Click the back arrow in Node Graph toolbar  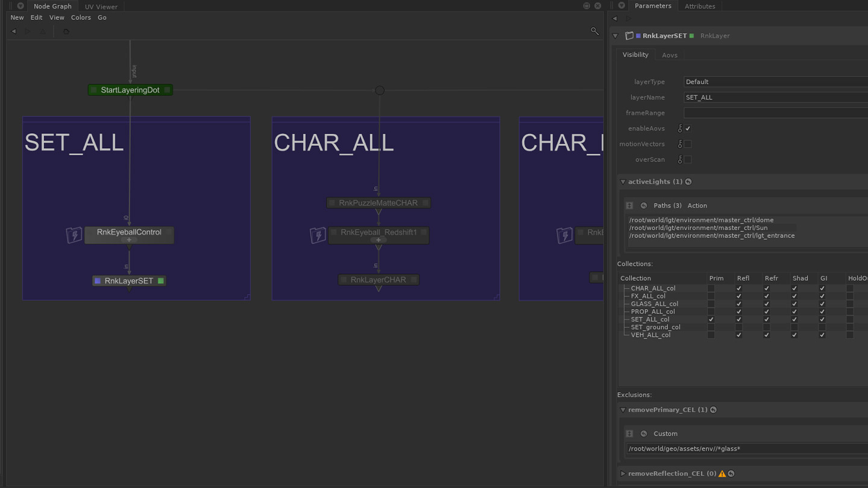[14, 31]
